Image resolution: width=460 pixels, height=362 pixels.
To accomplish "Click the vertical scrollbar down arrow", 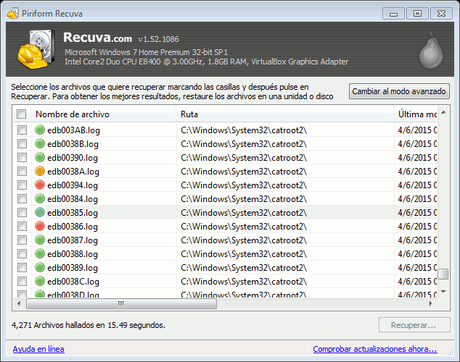I will [x=443, y=291].
